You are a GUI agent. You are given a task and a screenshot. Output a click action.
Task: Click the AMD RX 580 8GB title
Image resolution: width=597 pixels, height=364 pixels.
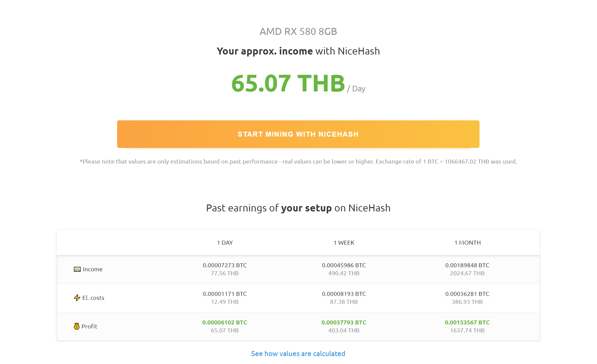point(298,32)
